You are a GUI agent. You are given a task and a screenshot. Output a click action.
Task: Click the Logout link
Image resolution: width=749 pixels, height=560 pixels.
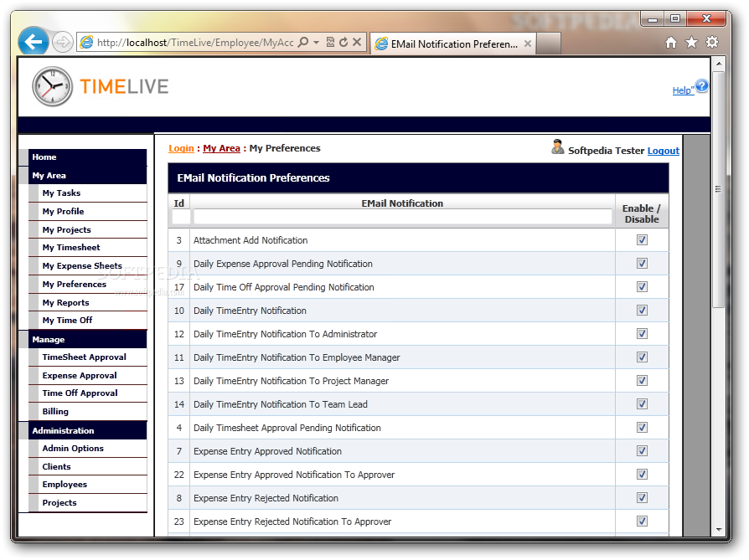663,151
